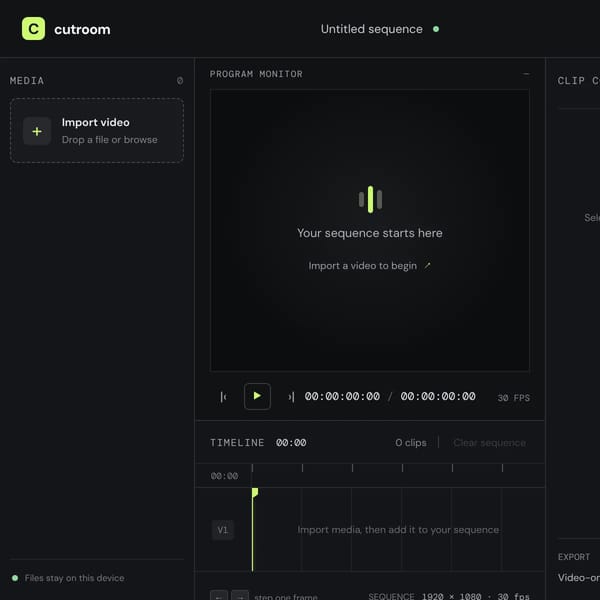Click the arrow icon after Import a video
Viewport: 600px width, 600px height.
click(427, 266)
